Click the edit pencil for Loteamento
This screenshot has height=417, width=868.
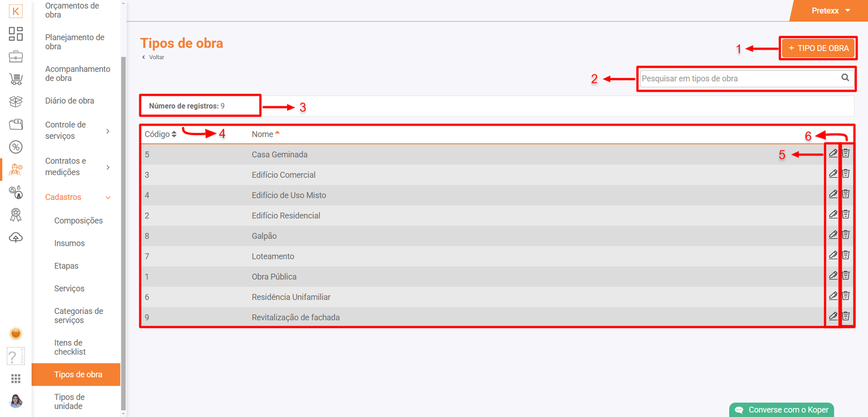[833, 255]
